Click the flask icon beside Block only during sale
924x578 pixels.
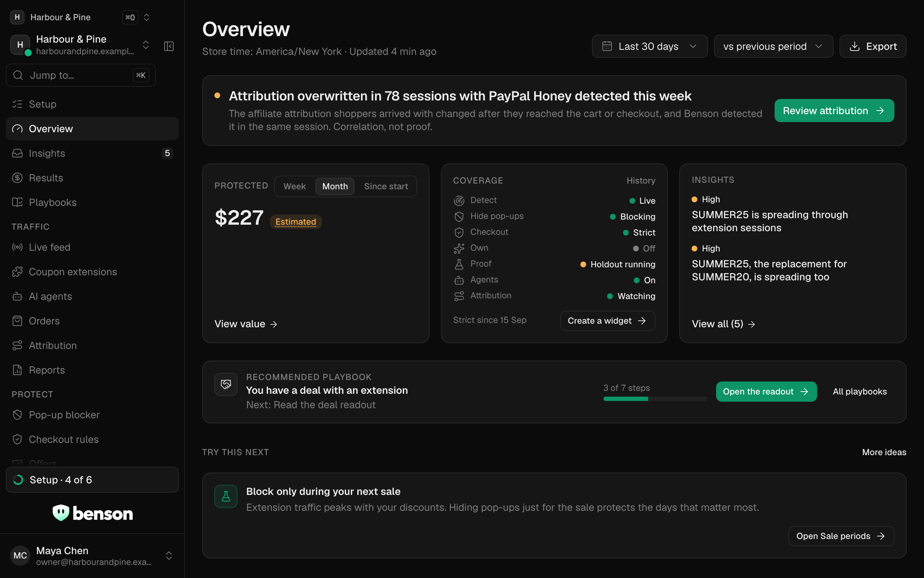226,496
